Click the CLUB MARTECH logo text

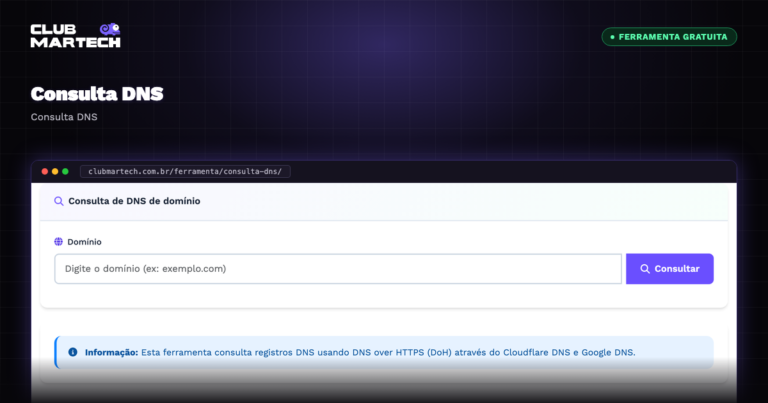point(75,36)
